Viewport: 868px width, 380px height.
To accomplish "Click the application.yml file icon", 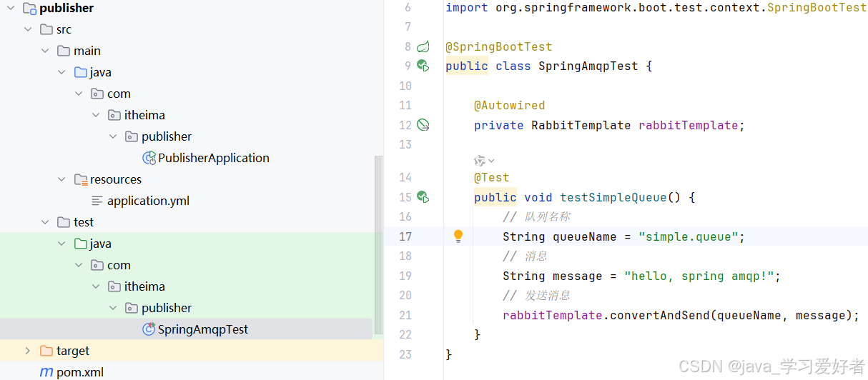I will tap(97, 201).
